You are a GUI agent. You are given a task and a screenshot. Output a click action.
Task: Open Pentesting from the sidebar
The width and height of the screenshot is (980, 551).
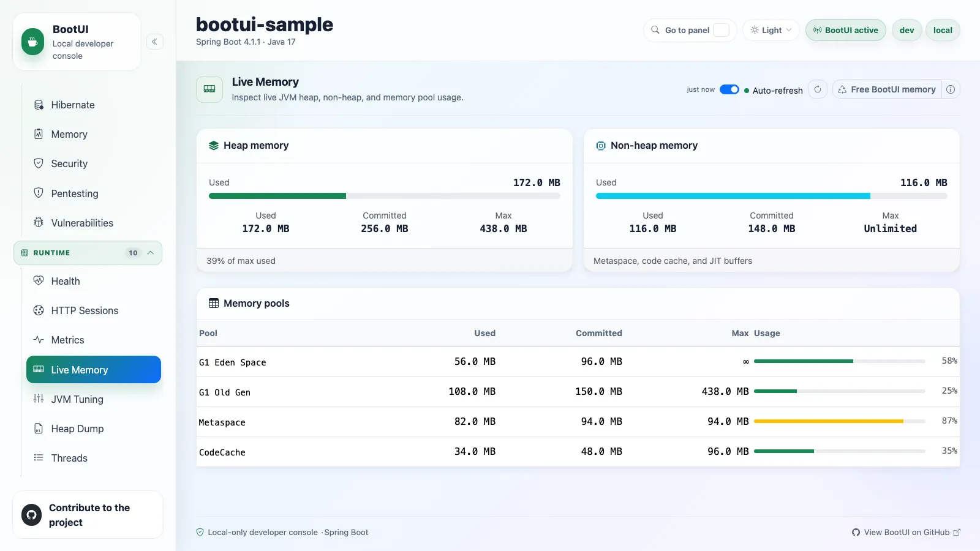[x=93, y=193]
